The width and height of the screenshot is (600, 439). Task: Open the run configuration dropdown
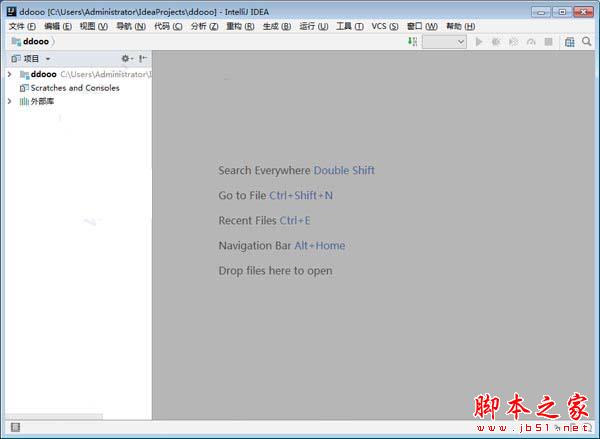point(444,42)
